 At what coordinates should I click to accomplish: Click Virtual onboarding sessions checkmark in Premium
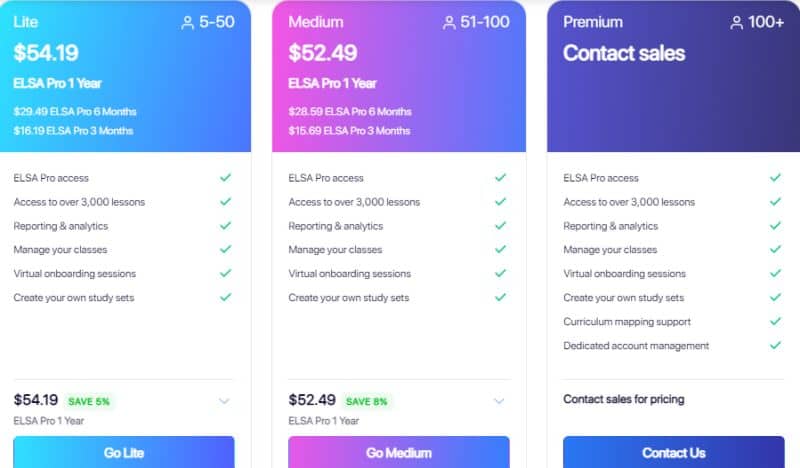coord(776,273)
